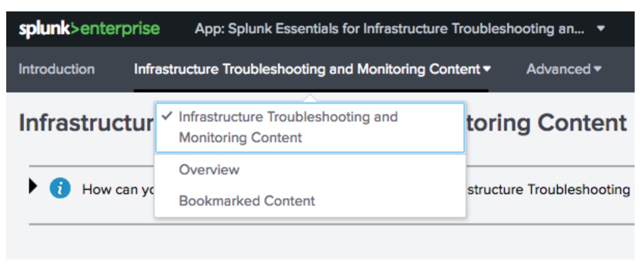Screen dimensions: 644x271
Task: Open the App selector dropdown
Action: (399, 29)
